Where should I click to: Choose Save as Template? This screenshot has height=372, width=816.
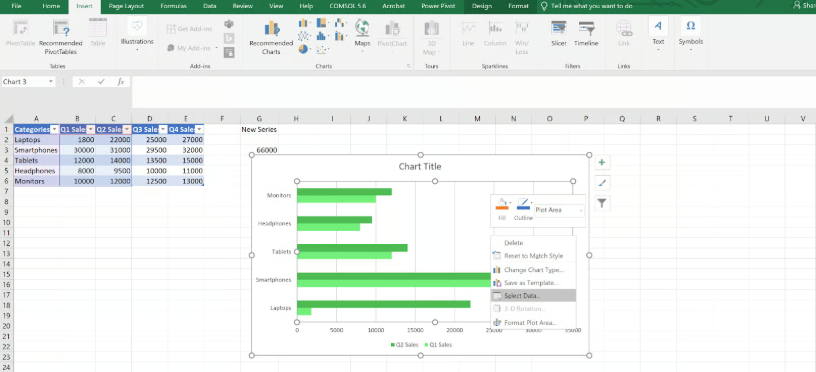coord(533,283)
